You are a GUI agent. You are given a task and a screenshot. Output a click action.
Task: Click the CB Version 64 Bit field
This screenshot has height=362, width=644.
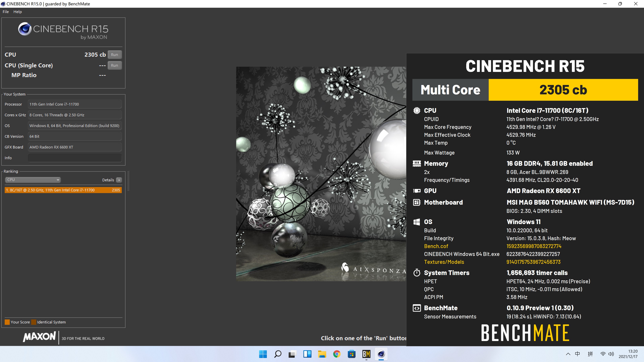coord(75,136)
